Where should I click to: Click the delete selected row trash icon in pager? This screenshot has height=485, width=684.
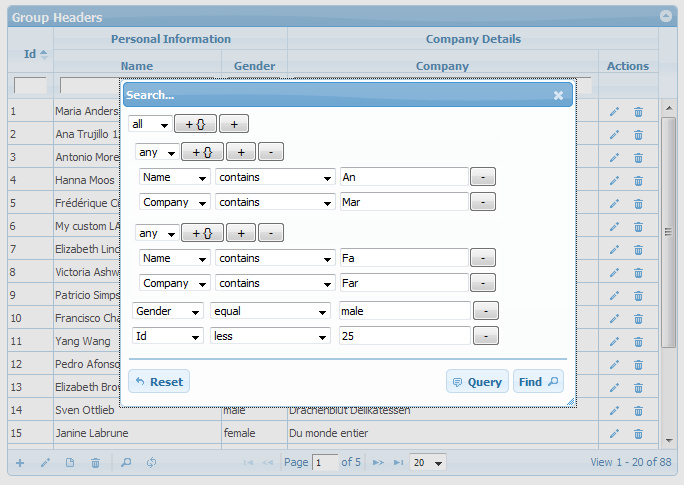[96, 463]
